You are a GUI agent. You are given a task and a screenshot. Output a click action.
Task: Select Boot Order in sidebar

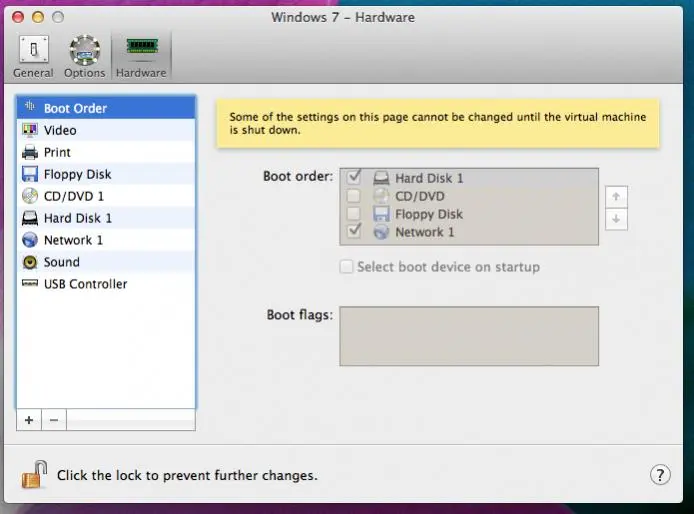pyautogui.click(x=75, y=108)
